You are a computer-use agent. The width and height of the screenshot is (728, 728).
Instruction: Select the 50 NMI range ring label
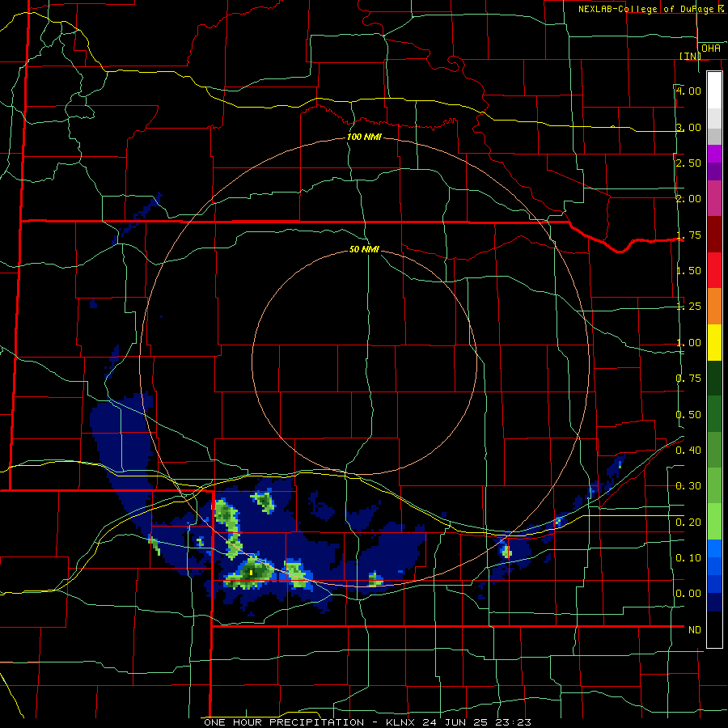[x=364, y=249]
